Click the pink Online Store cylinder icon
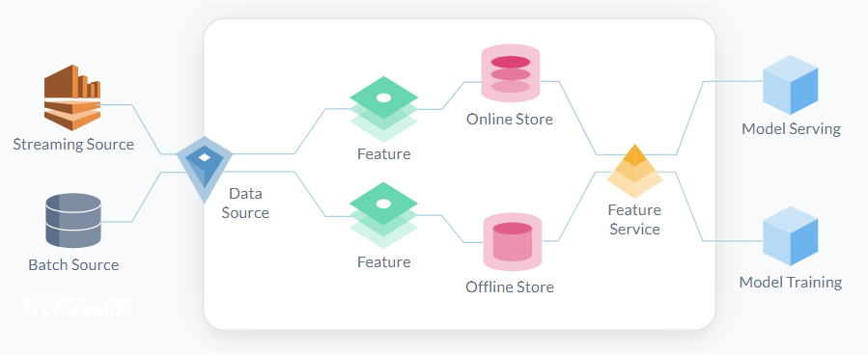Image resolution: width=868 pixels, height=355 pixels. [x=511, y=73]
